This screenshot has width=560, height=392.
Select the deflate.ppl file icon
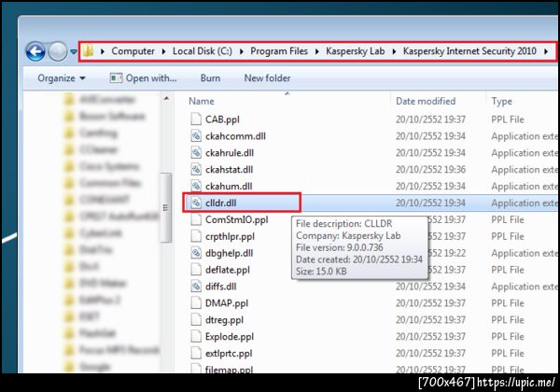pos(196,270)
